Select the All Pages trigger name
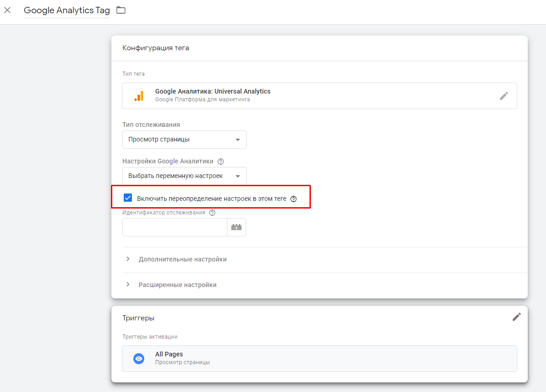546x392 pixels. [x=169, y=354]
